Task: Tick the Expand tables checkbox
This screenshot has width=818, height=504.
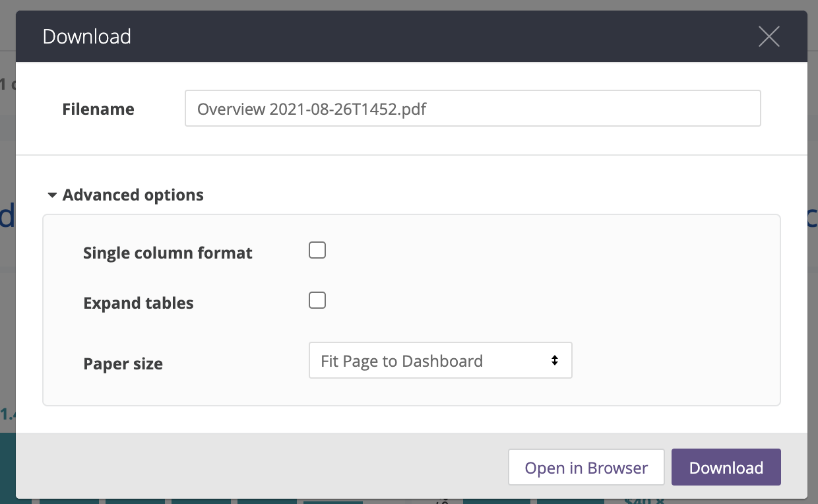Action: click(x=317, y=301)
